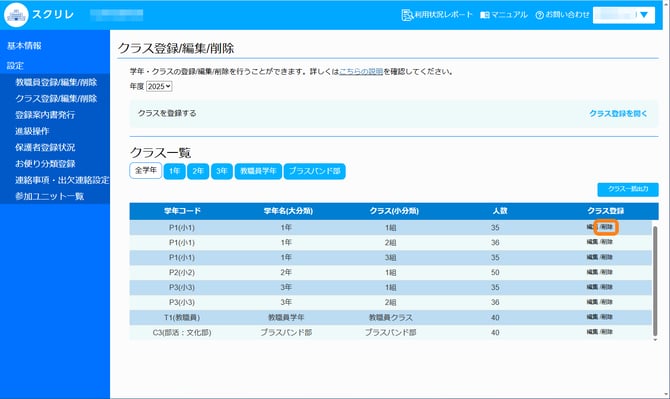Viewport: 670px width, 399px height.
Task: Select the 全学年 filter tab
Action: click(146, 170)
